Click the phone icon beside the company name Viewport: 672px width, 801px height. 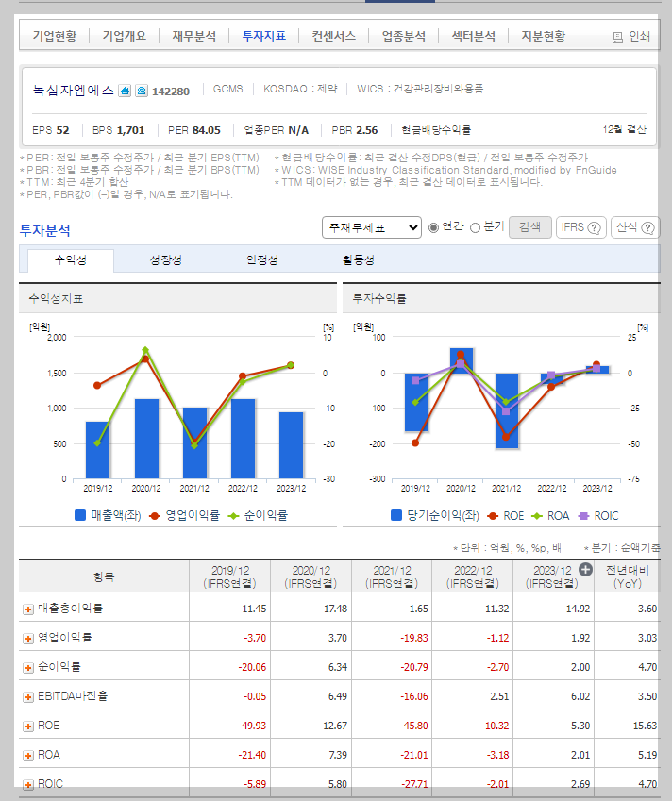tap(142, 91)
